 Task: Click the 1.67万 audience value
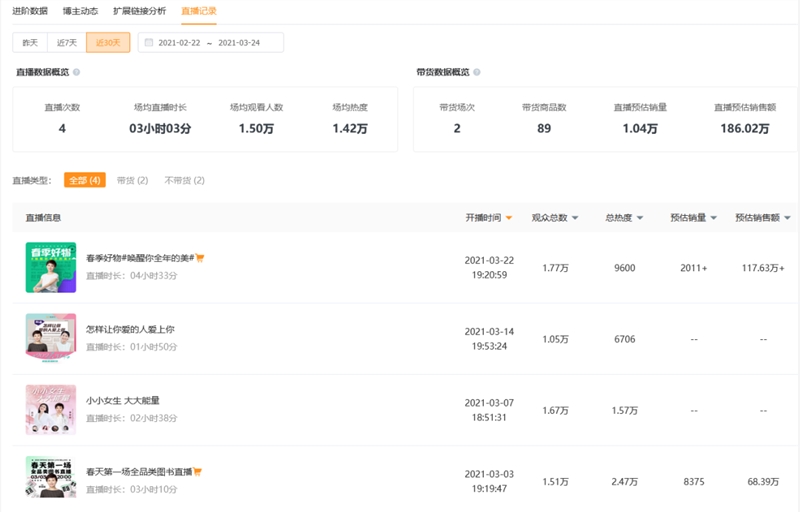tap(555, 411)
